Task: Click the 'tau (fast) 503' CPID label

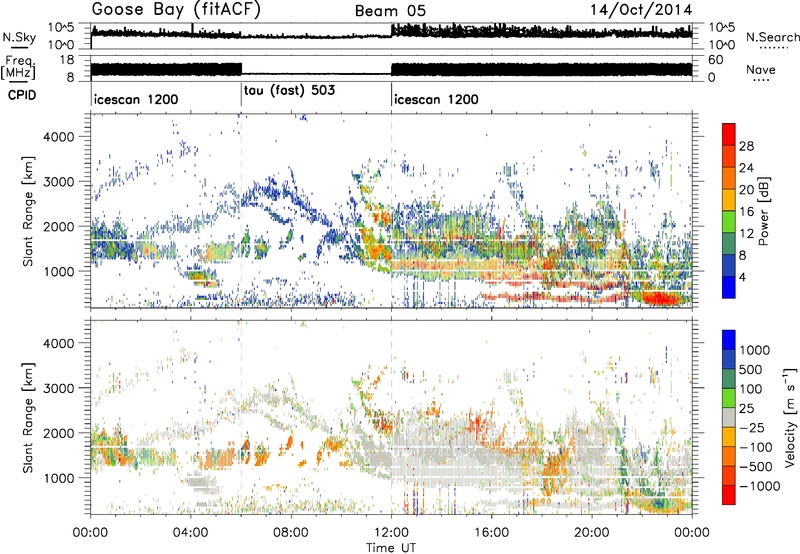Action: 289,90
